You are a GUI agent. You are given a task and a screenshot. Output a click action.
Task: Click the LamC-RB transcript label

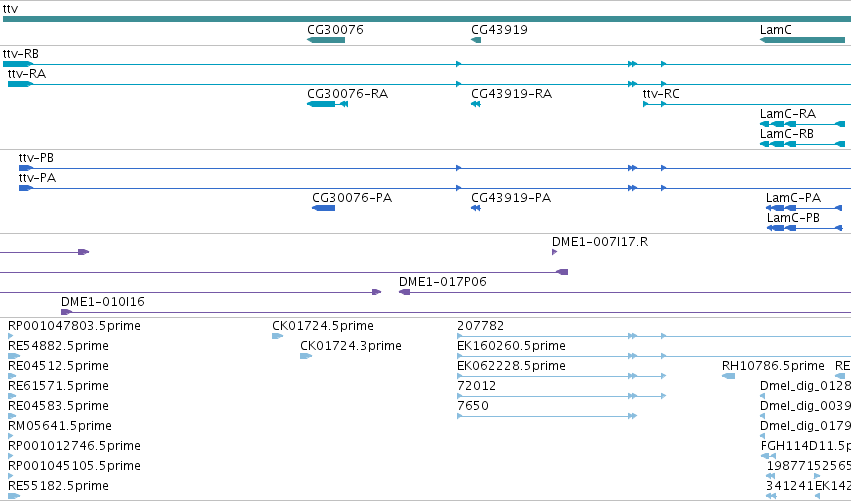pyautogui.click(x=786, y=134)
